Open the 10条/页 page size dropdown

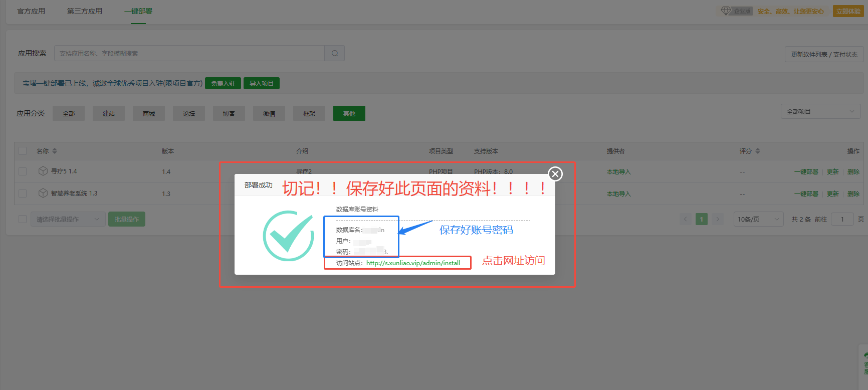click(758, 219)
